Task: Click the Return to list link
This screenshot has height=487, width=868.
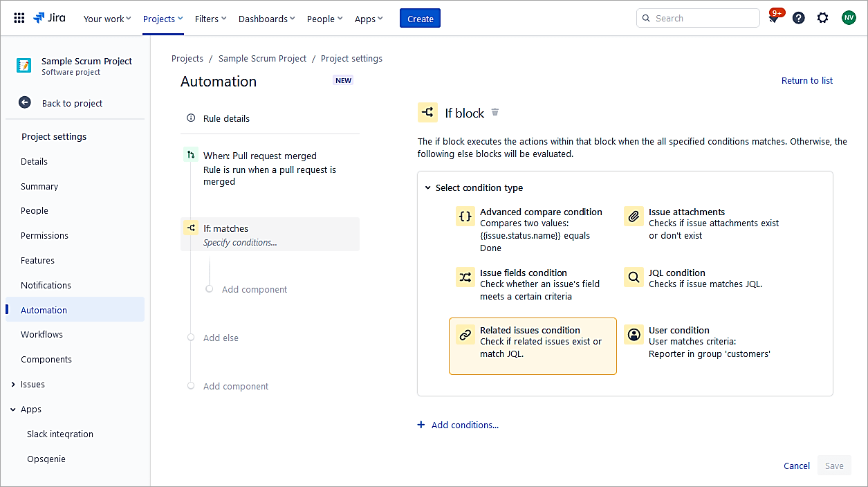Action: pyautogui.click(x=806, y=80)
